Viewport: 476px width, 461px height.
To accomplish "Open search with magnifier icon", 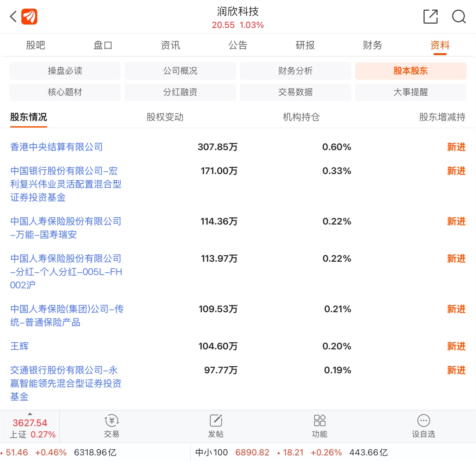I will pyautogui.click(x=459, y=17).
